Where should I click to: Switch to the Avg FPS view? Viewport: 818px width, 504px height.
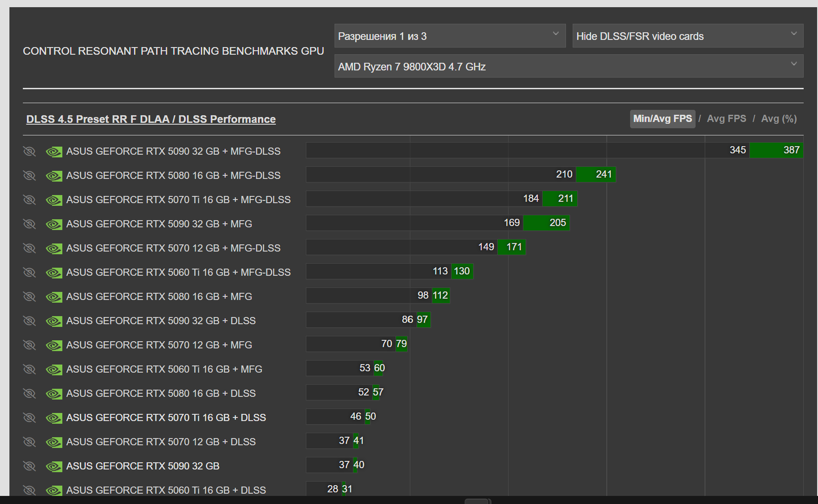[x=727, y=119]
